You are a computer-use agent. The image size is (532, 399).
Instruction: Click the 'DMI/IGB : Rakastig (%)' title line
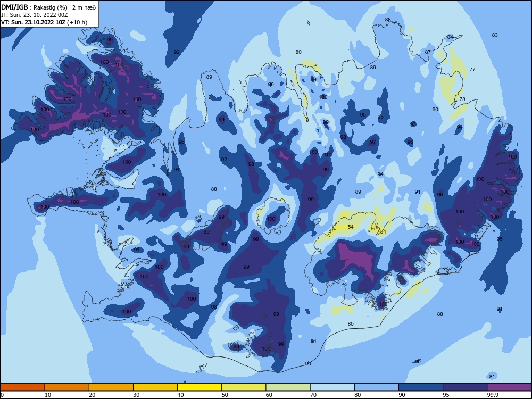[48, 7]
